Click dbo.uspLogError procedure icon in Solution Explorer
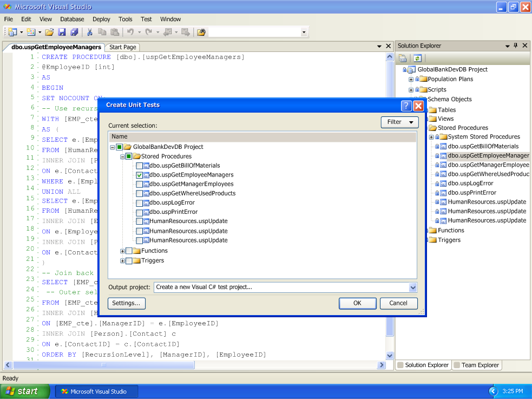The width and height of the screenshot is (532, 399). pyautogui.click(x=443, y=184)
